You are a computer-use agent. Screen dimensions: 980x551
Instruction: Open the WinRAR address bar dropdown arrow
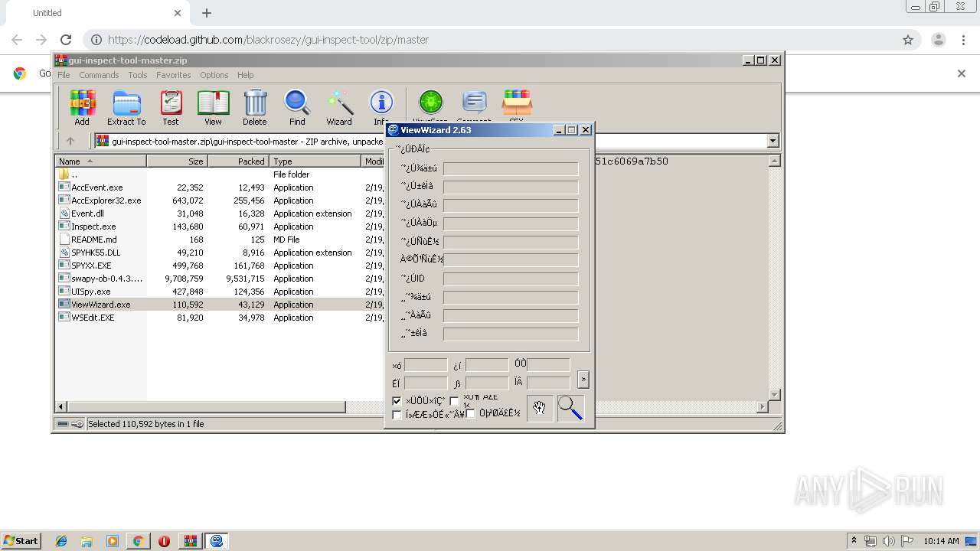point(773,141)
